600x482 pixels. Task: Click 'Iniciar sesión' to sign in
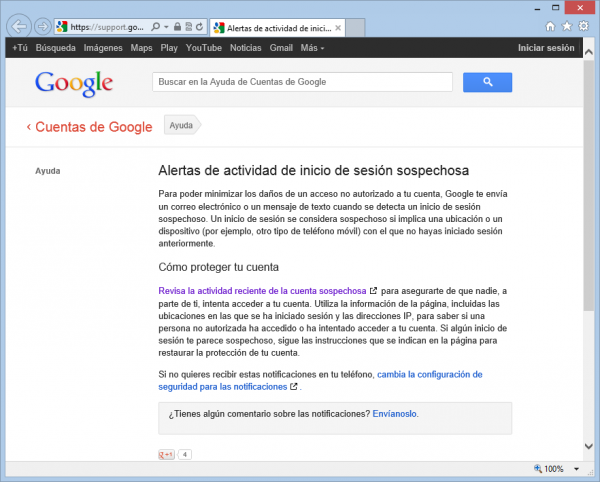click(546, 48)
